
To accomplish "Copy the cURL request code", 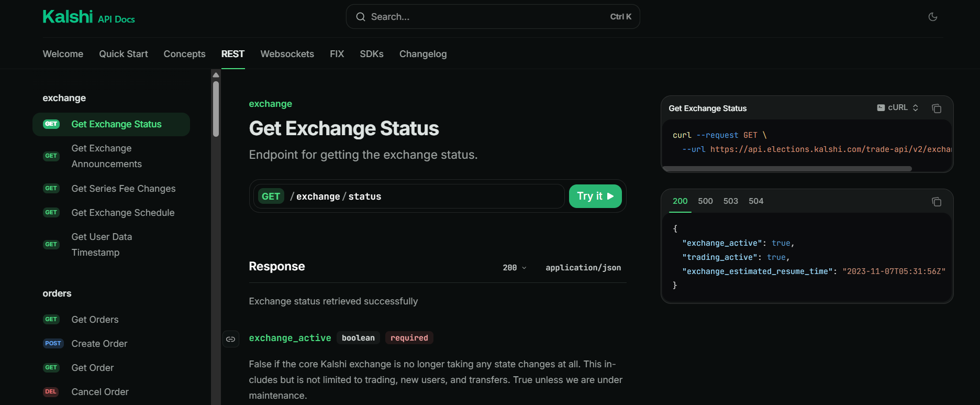I will (x=937, y=108).
